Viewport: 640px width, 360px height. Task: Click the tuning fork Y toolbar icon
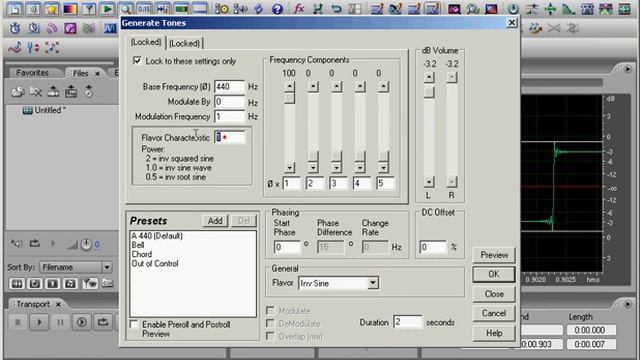[x=89, y=8]
